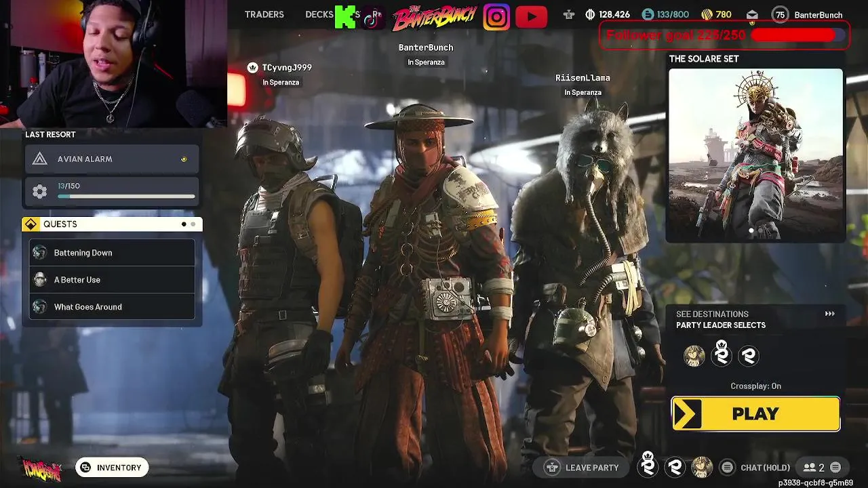
Task: Click the coin icon beside 128,426
Action: click(590, 14)
